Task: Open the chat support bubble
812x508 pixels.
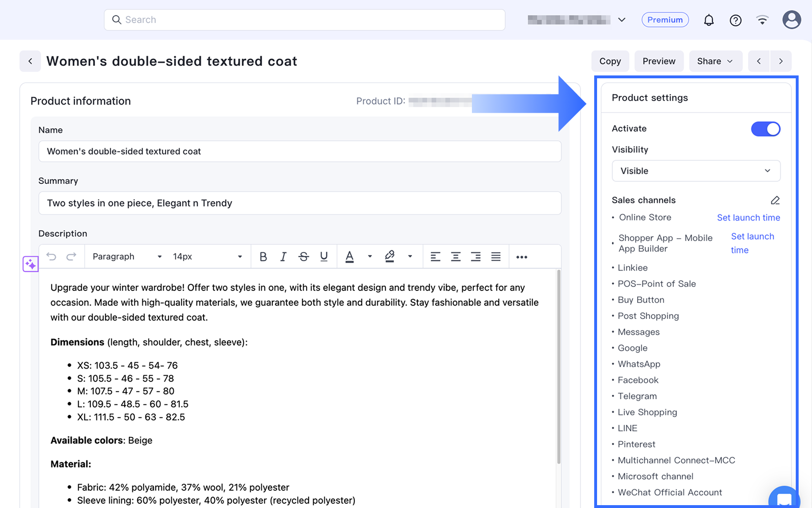Action: (784, 499)
